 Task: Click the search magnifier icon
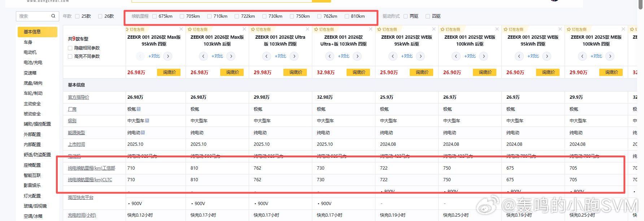point(53,16)
